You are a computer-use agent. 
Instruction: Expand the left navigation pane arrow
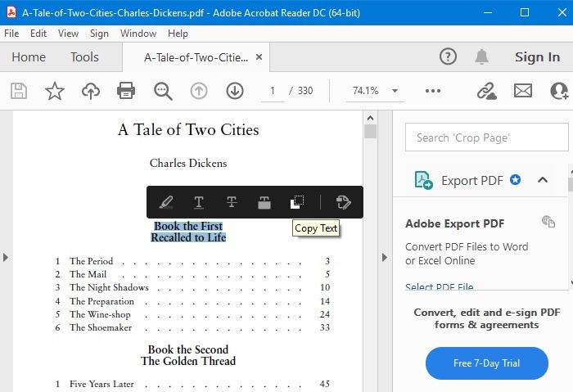6,257
